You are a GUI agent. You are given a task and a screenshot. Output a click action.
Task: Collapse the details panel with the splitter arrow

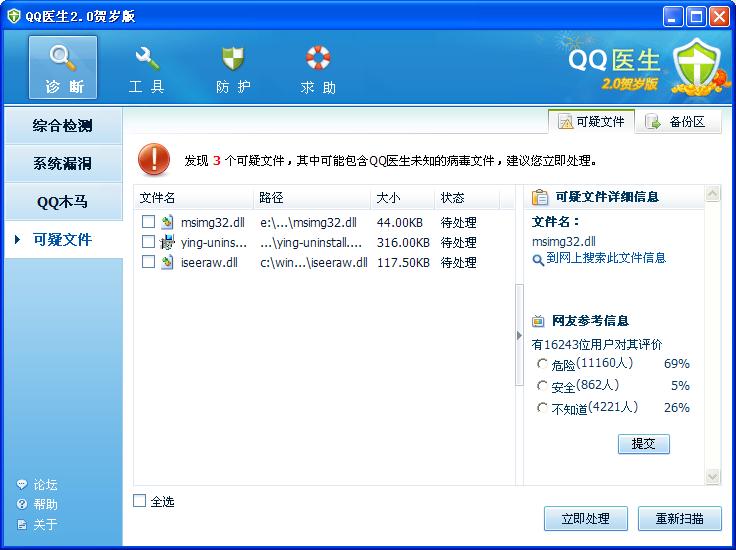(x=519, y=335)
